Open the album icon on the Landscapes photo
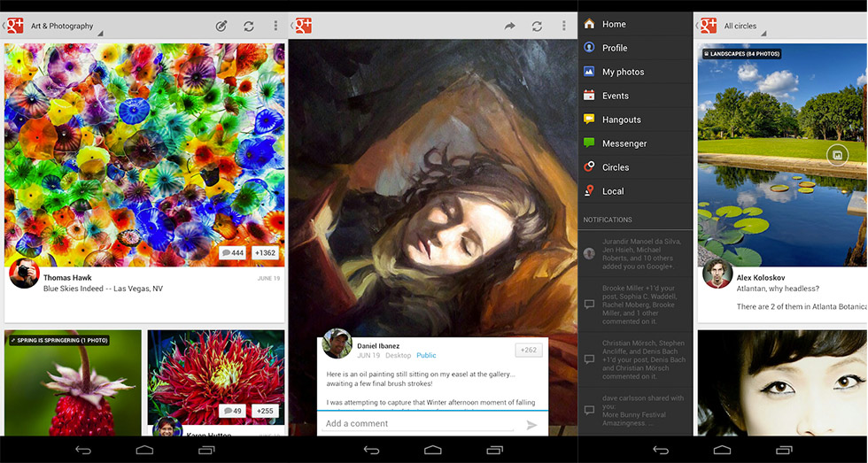The width and height of the screenshot is (868, 463). click(x=834, y=155)
